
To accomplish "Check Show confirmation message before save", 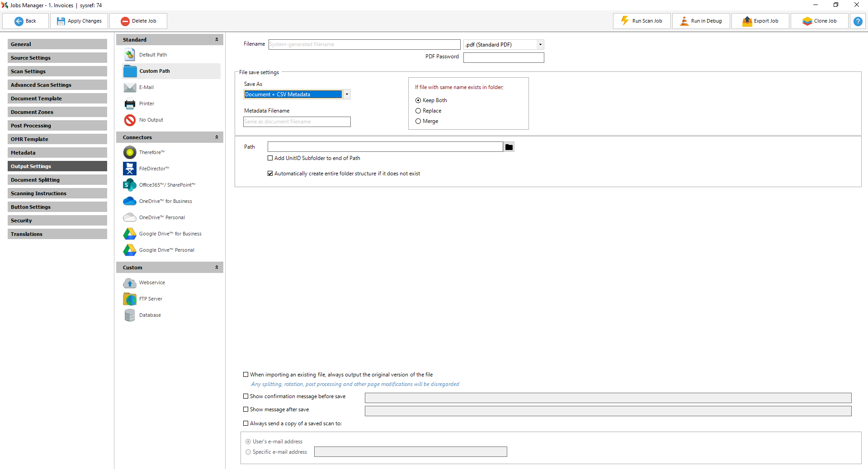I will tap(246, 396).
